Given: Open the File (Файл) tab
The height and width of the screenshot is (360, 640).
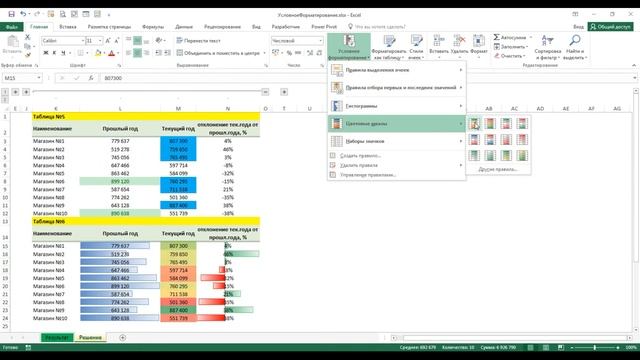Looking at the screenshot, I should pyautogui.click(x=12, y=27).
